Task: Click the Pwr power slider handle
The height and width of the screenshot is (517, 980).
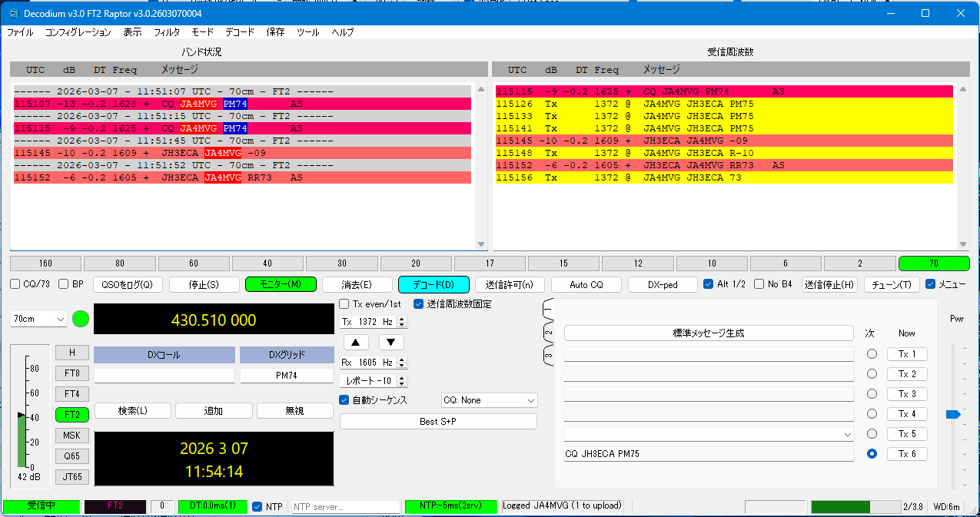Action: (953, 414)
